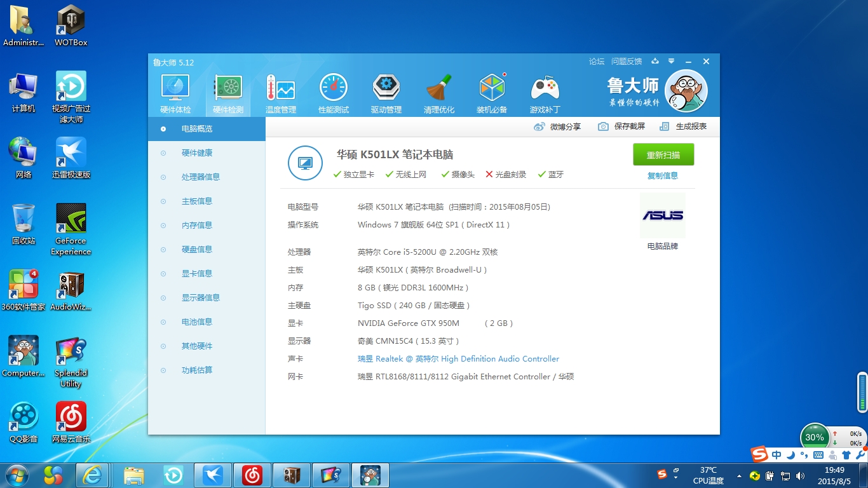Open the 性能测试 performance test tab
The image size is (868, 488).
[x=334, y=94]
